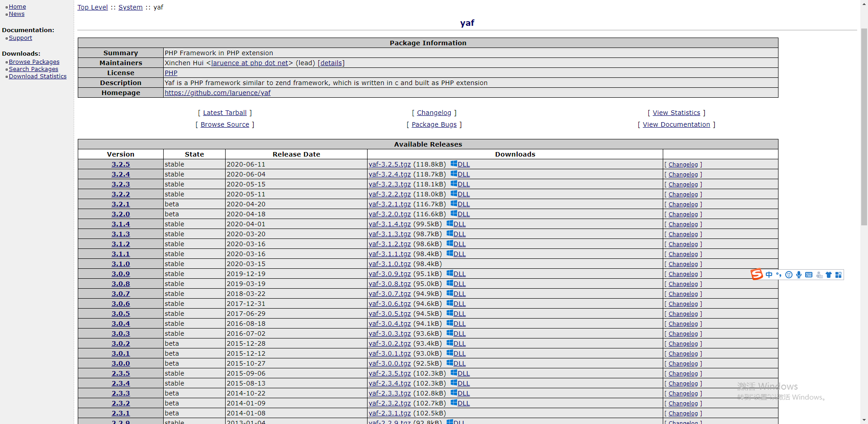
Task: Toggle Chinese punctuation mode on IME bar
Action: [778, 275]
